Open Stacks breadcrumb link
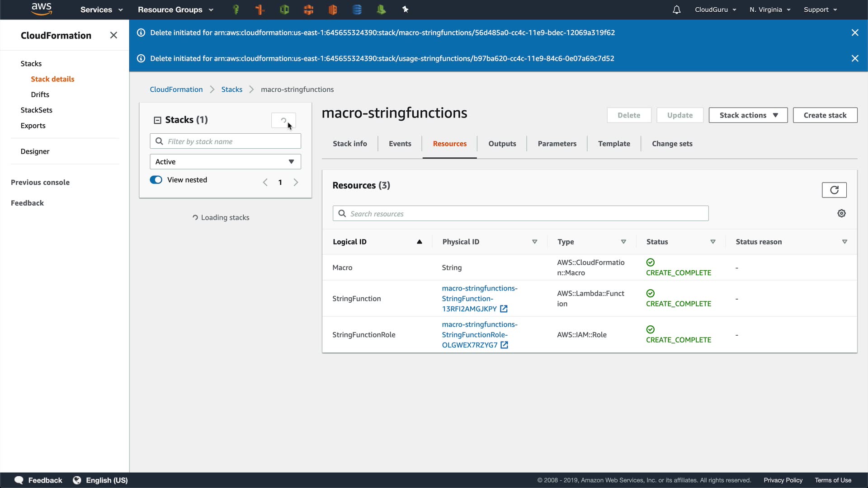Image resolution: width=868 pixels, height=488 pixels. tap(231, 89)
